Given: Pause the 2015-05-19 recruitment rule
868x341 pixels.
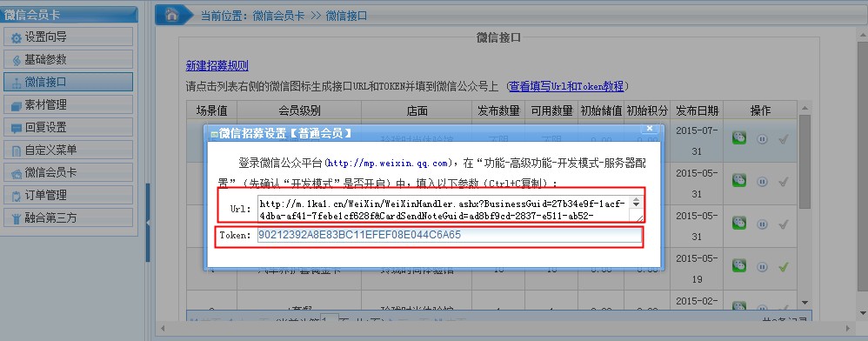Looking at the screenshot, I should point(762,267).
